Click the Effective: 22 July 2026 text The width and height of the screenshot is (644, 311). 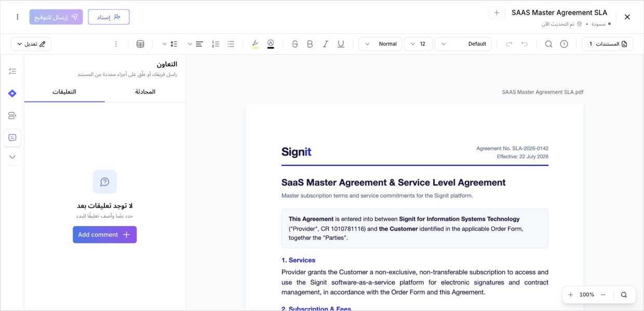click(522, 157)
